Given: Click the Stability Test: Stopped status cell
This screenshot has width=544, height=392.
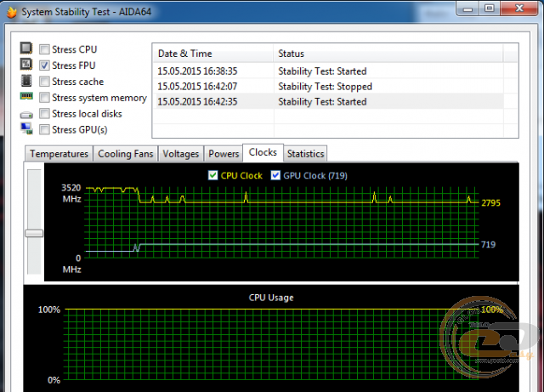Looking at the screenshot, I should pos(325,87).
